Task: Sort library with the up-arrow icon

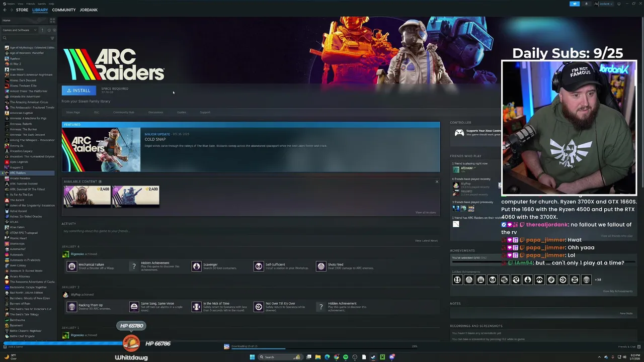Action: pos(42,30)
